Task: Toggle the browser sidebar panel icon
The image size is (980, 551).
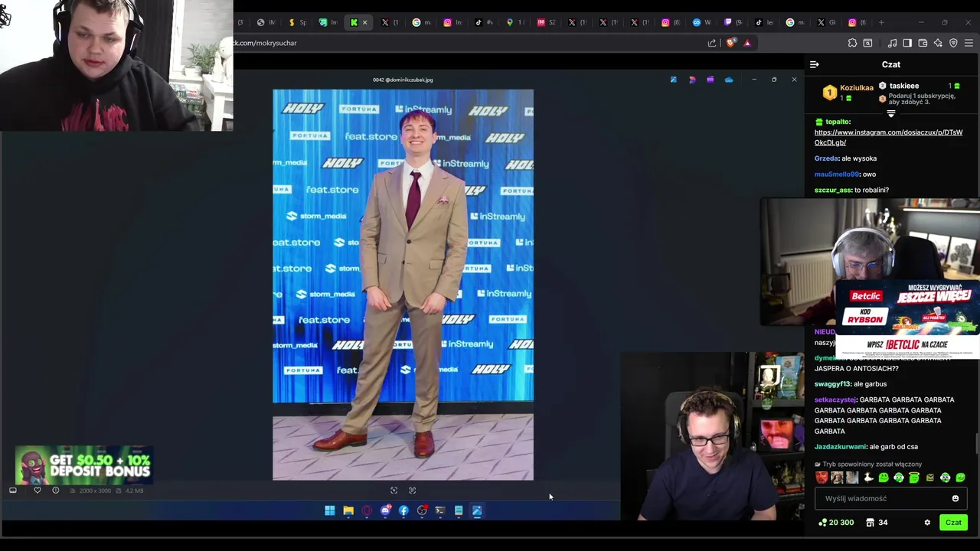Action: coord(907,43)
